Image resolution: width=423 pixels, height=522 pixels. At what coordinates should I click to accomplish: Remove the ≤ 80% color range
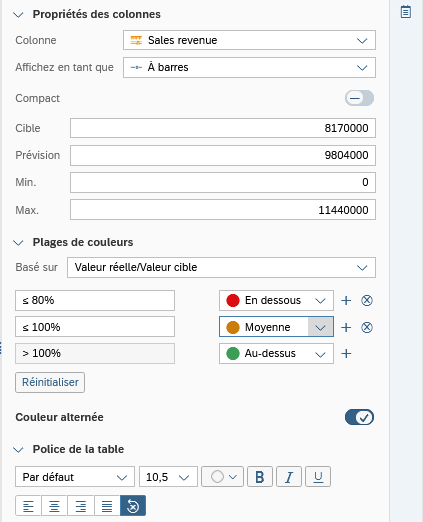click(x=367, y=300)
